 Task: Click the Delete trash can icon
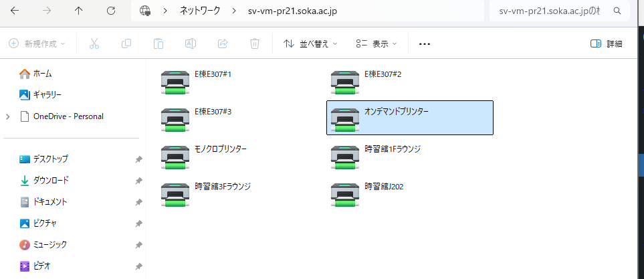click(255, 43)
